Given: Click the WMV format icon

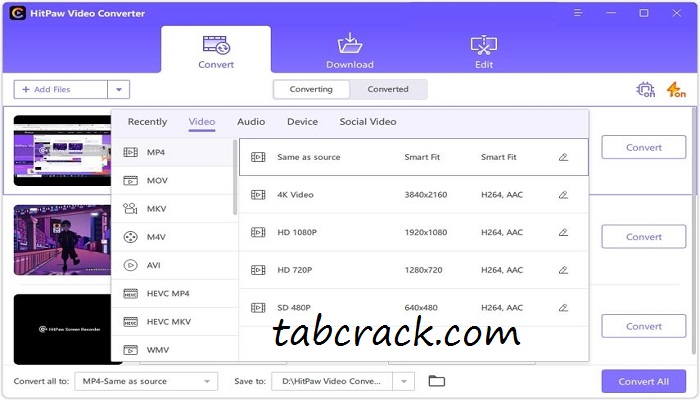Looking at the screenshot, I should click(x=130, y=350).
